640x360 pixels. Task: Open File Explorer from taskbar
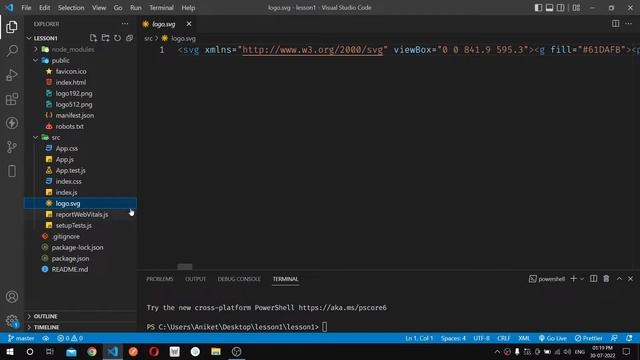click(x=216, y=351)
